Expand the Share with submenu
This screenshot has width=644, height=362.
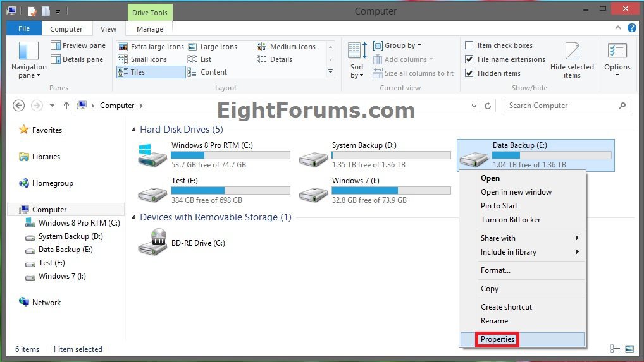[523, 238]
